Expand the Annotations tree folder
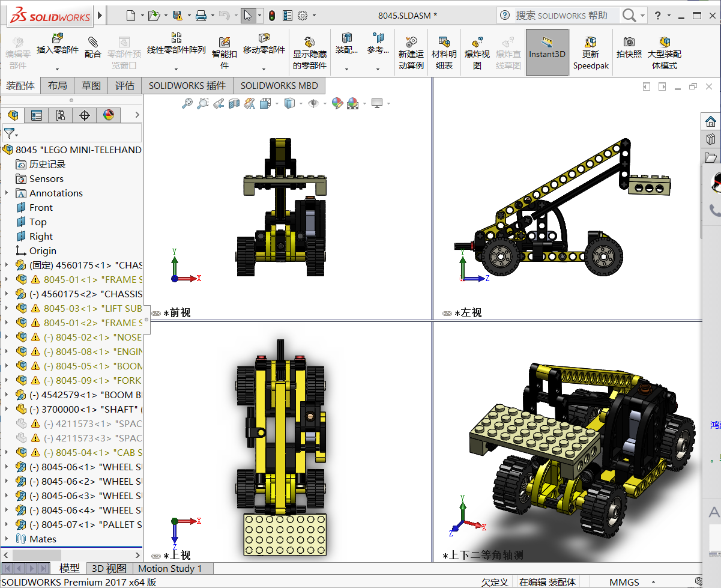 pos(7,193)
